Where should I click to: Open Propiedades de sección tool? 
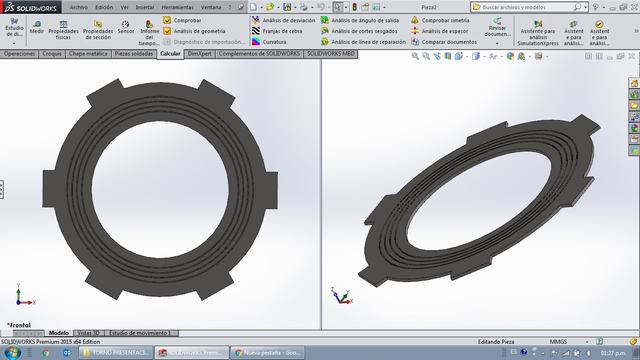[x=98, y=30]
